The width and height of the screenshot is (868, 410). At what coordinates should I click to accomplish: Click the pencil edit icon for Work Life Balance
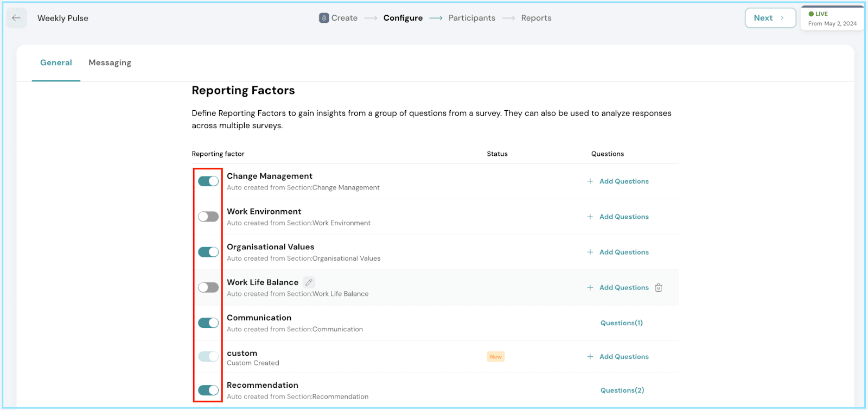click(x=309, y=282)
